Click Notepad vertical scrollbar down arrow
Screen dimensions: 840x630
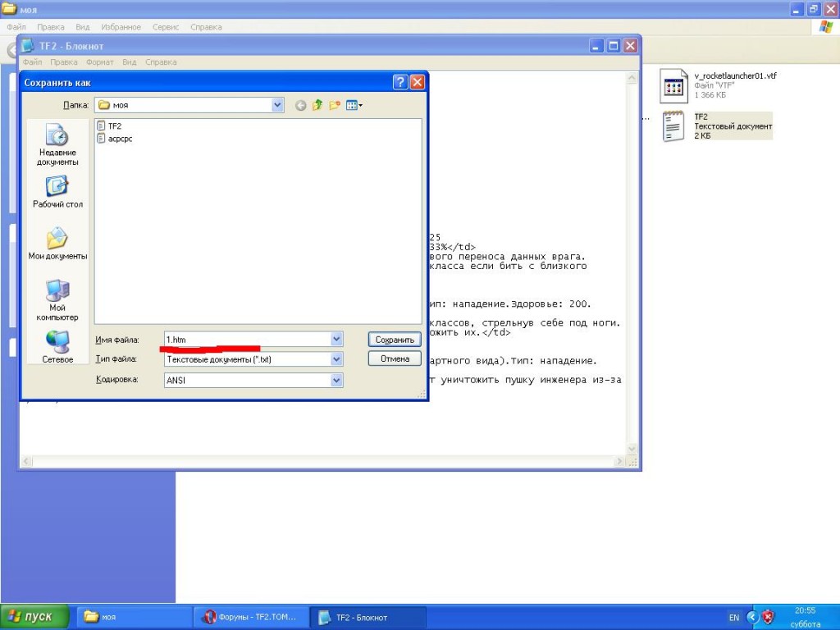(632, 449)
